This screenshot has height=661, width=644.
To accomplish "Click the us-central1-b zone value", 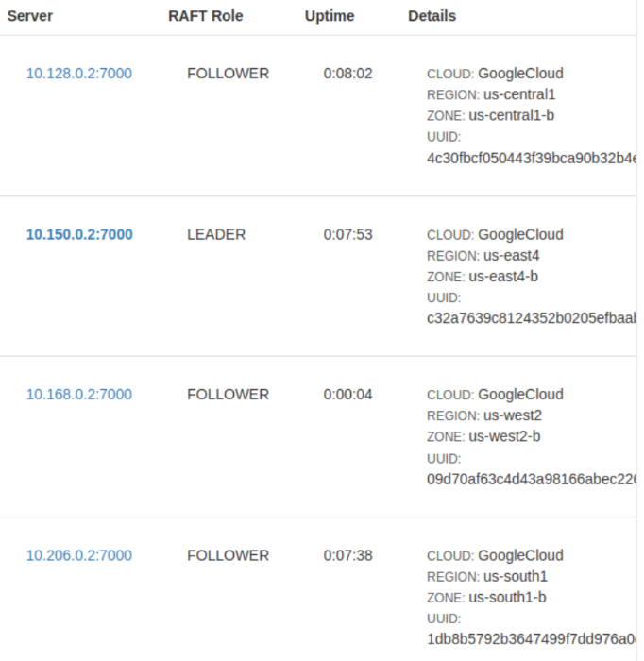I will (x=512, y=115).
